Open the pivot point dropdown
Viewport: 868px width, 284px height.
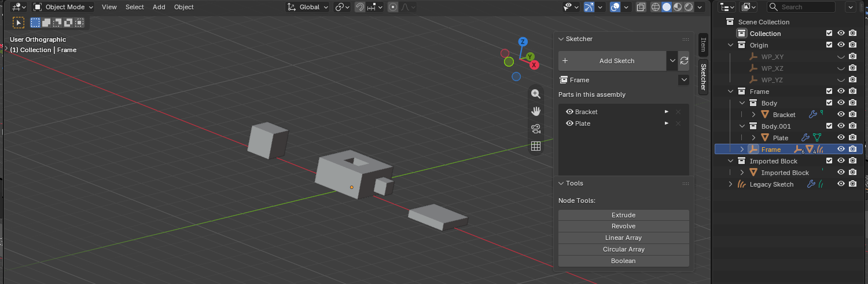(343, 7)
